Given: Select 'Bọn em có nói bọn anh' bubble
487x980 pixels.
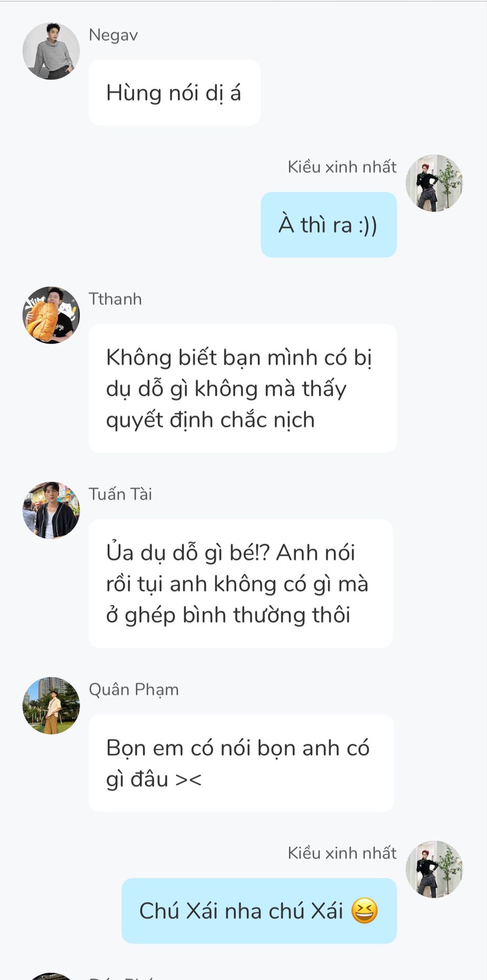Looking at the screenshot, I should [241, 764].
